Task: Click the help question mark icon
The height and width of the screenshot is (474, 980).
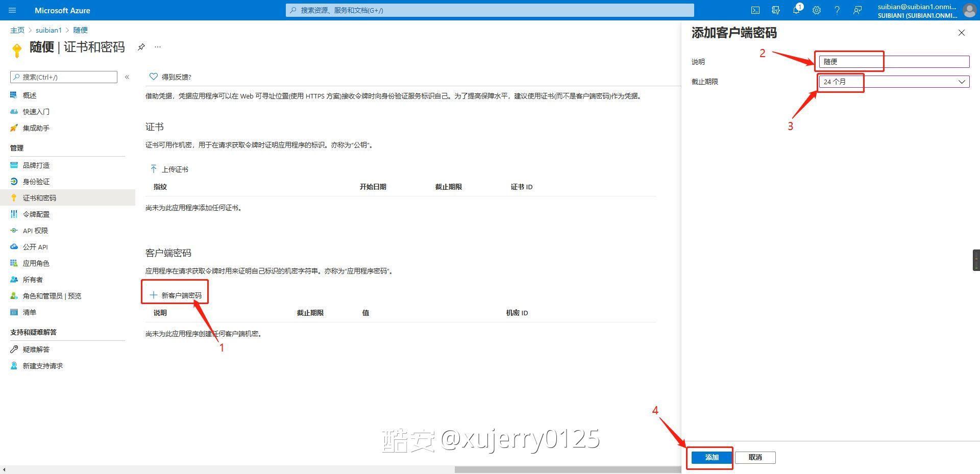Action: (837, 10)
